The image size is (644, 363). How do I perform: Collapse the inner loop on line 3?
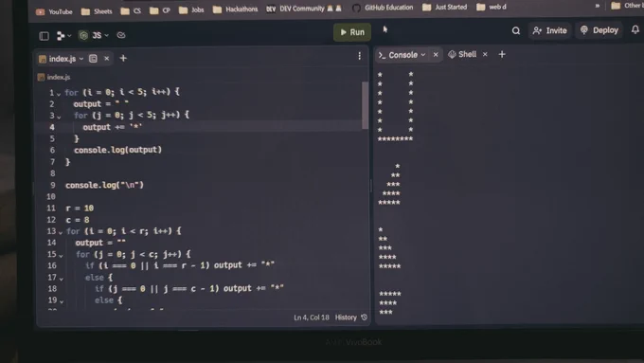click(x=59, y=117)
